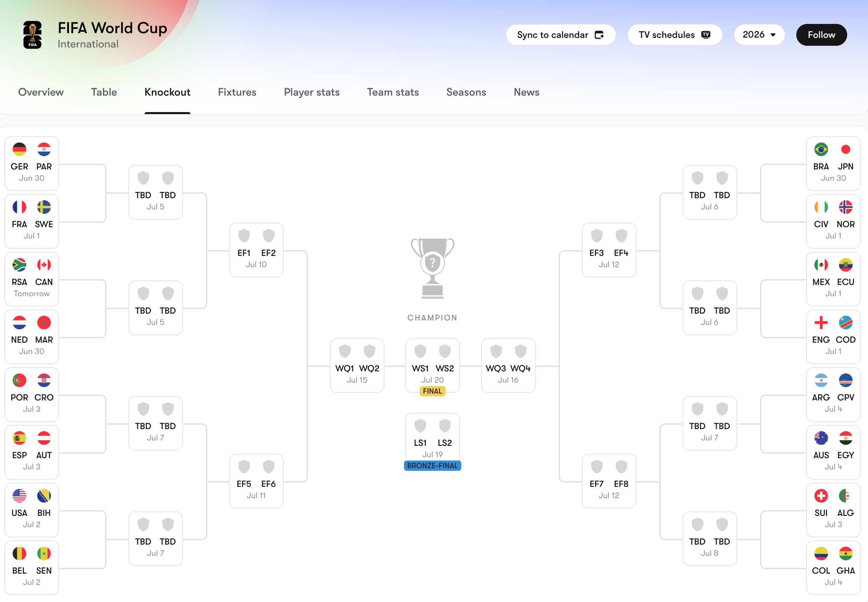Screen dimensions: 868x602
Task: Select the EF1 vs EF2 Jul 10 match
Action: (256, 250)
